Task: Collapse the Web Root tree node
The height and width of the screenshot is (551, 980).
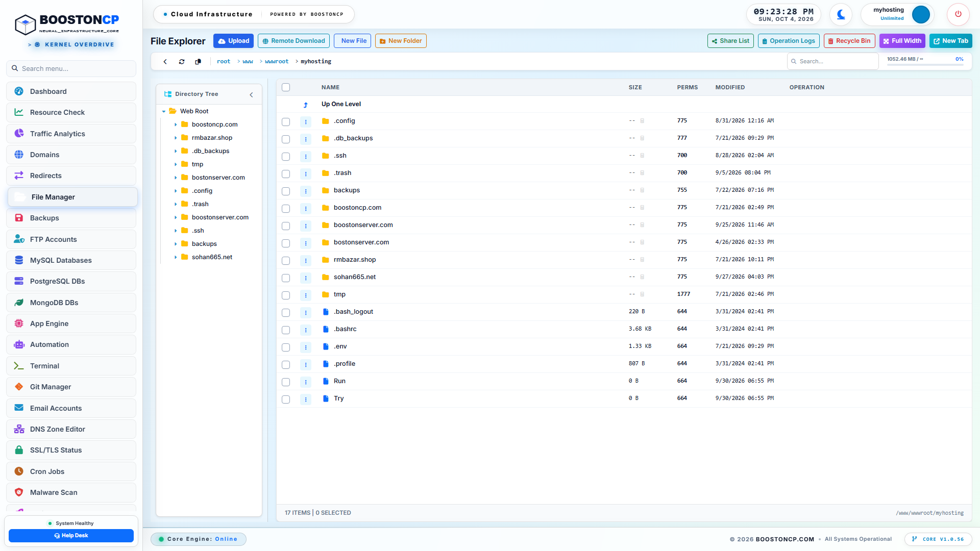Action: pos(164,111)
